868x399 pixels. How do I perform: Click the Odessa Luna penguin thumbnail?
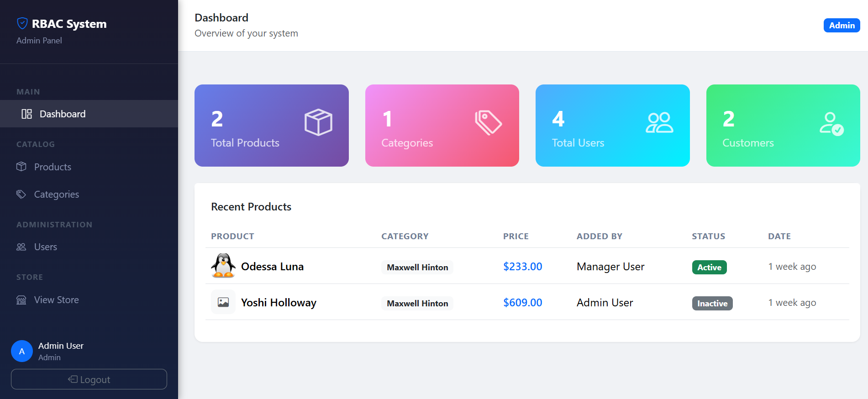tap(223, 266)
